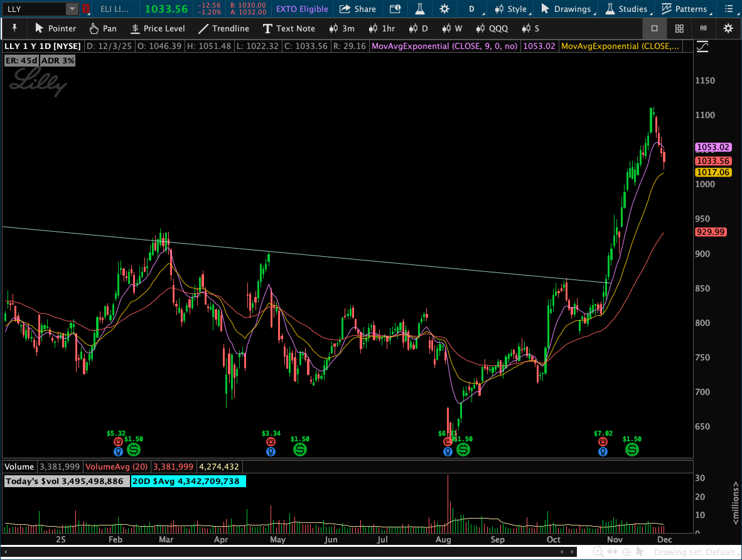The width and height of the screenshot is (742, 560).
Task: Click the November blue lightbulb icon
Action: (x=603, y=451)
